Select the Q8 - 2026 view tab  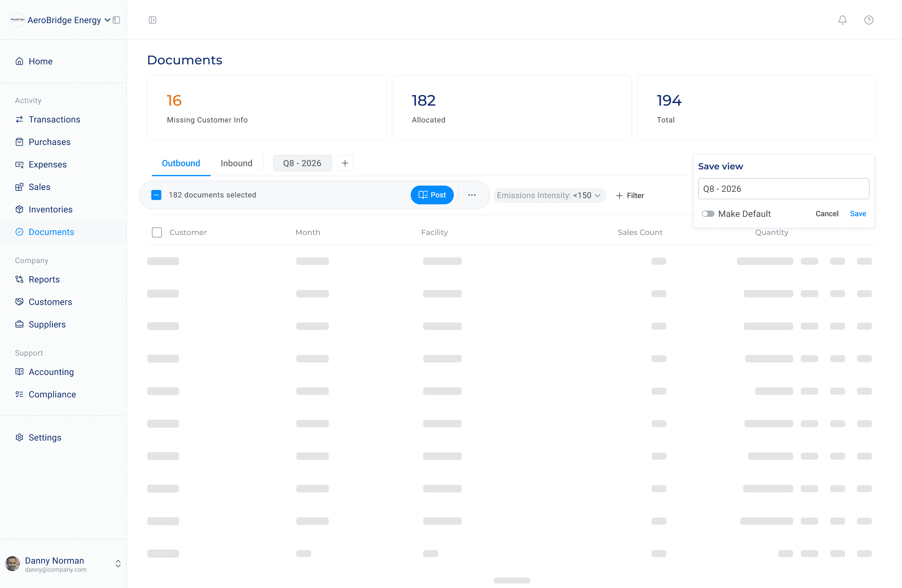coord(302,163)
